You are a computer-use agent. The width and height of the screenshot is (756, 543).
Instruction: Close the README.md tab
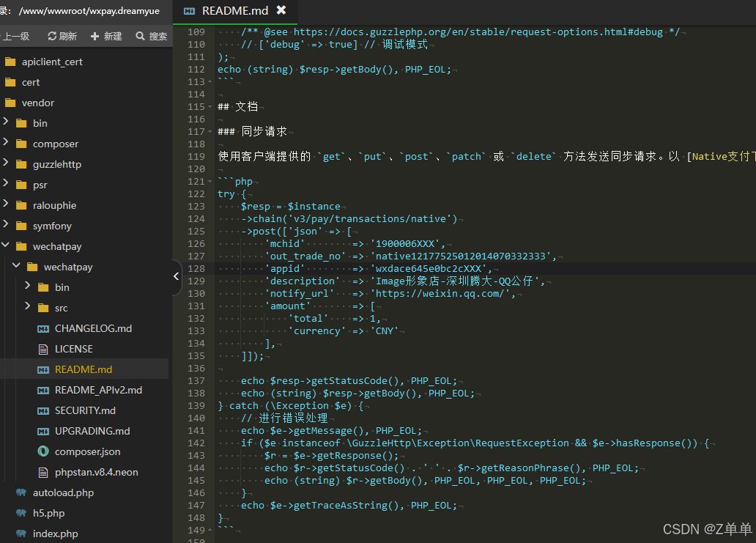click(x=281, y=10)
